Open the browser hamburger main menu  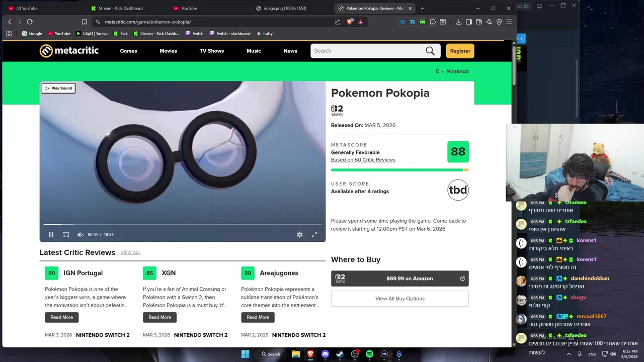point(509,22)
